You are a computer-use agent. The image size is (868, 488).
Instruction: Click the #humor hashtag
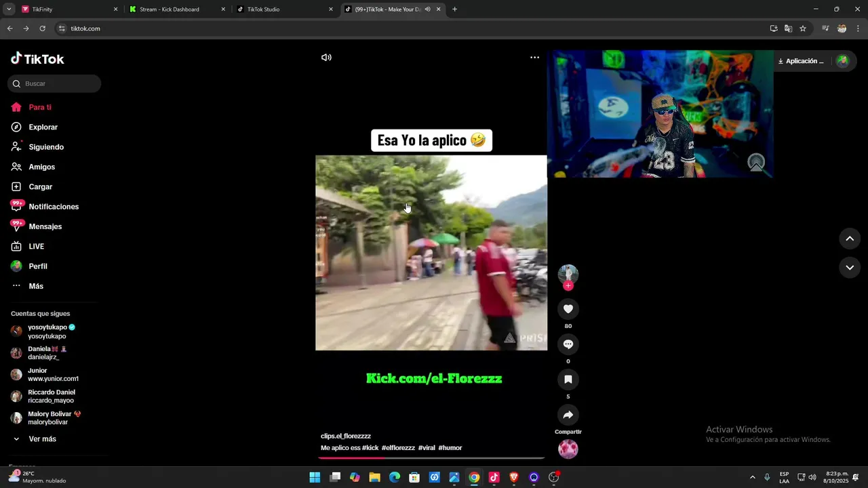coord(450,448)
